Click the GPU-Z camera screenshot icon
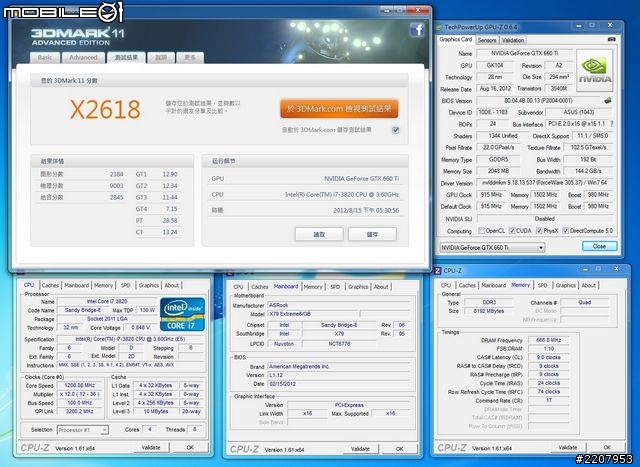The height and width of the screenshot is (467, 640). click(611, 39)
